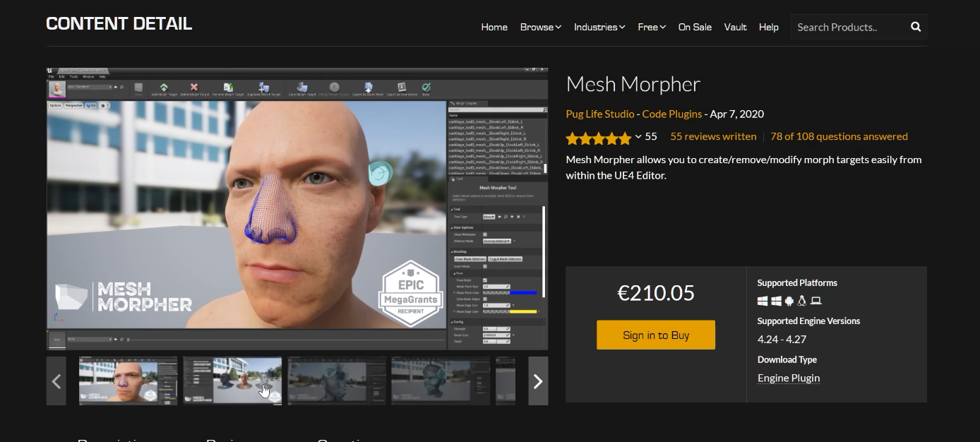
Task: Click the €210.05 price
Action: pos(656,293)
